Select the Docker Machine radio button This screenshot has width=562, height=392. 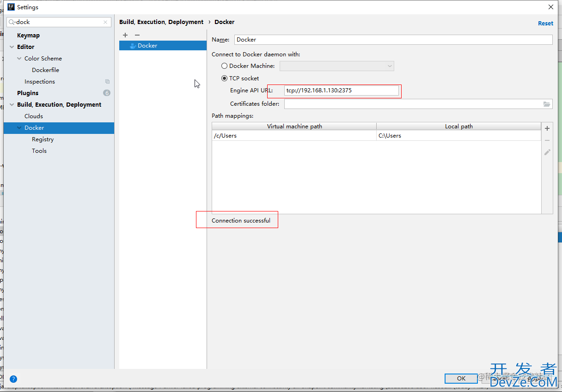225,66
